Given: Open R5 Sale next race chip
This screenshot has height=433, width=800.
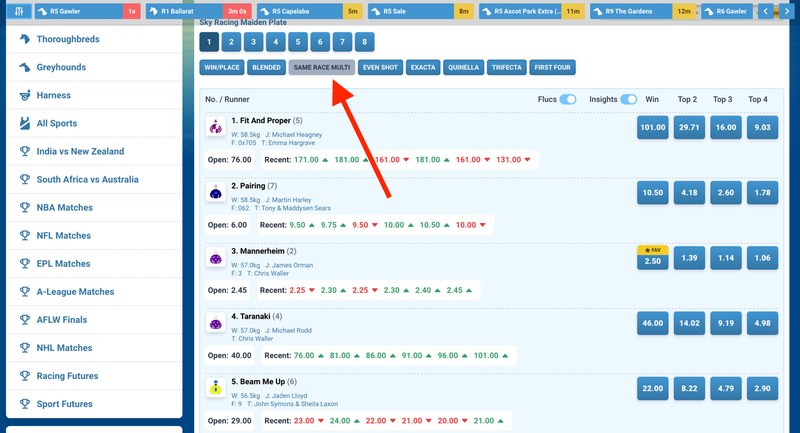Looking at the screenshot, I should (x=420, y=11).
